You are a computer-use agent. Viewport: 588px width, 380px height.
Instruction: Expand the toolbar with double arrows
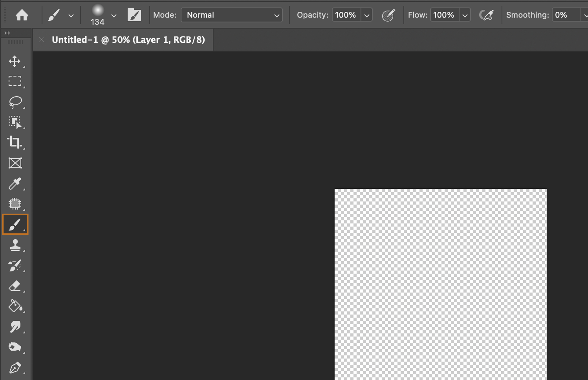tap(7, 33)
